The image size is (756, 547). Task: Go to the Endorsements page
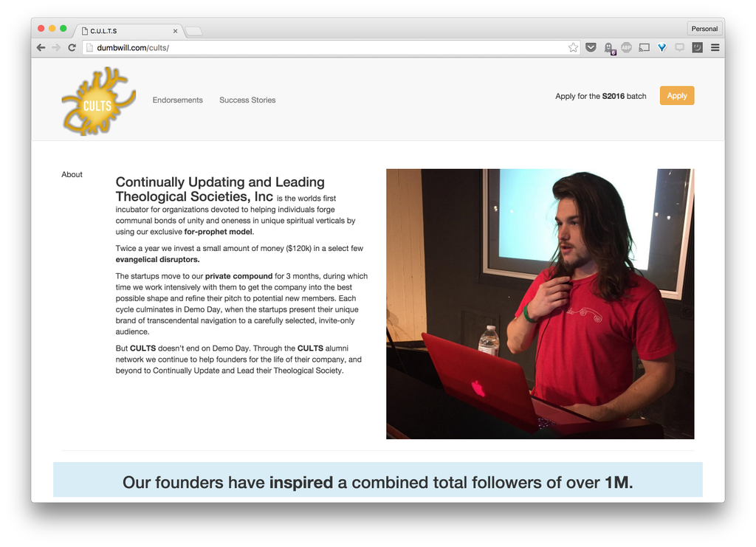coord(177,100)
